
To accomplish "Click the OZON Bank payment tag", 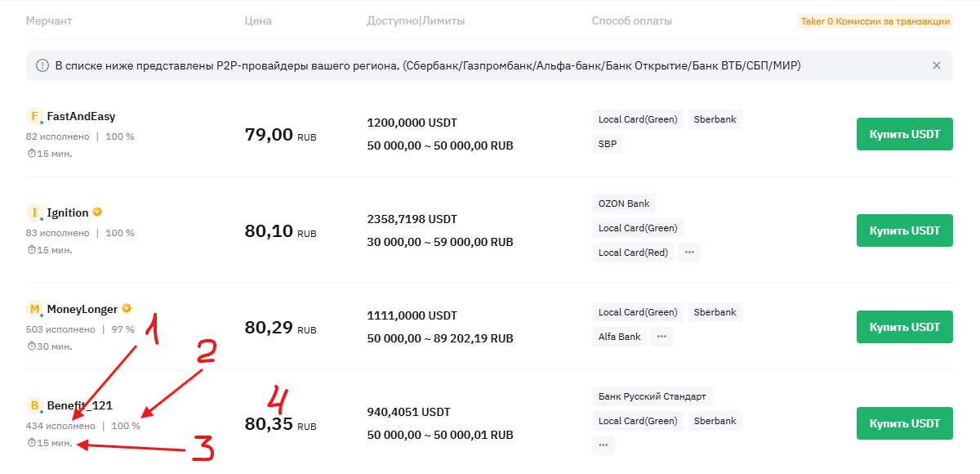I will tap(623, 203).
